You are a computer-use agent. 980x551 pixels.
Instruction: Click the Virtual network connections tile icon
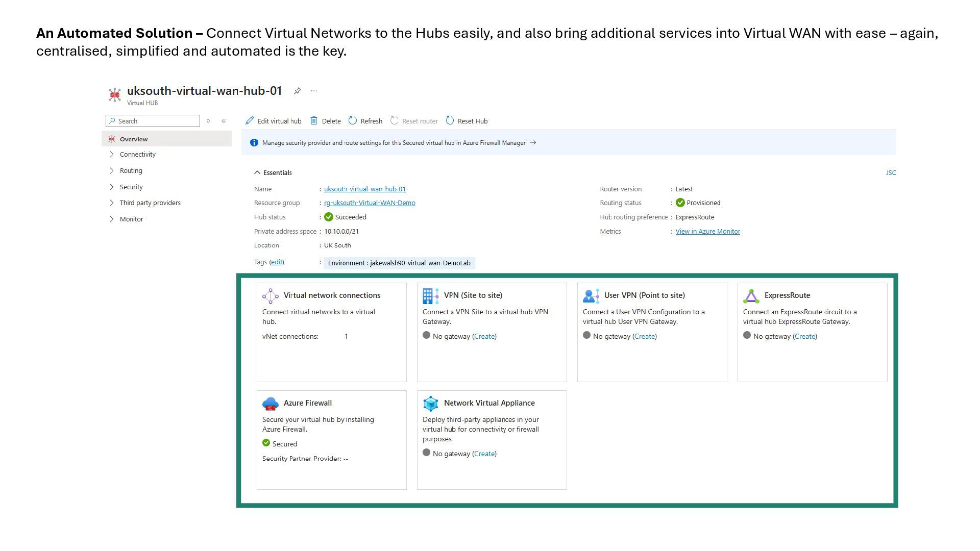(271, 296)
